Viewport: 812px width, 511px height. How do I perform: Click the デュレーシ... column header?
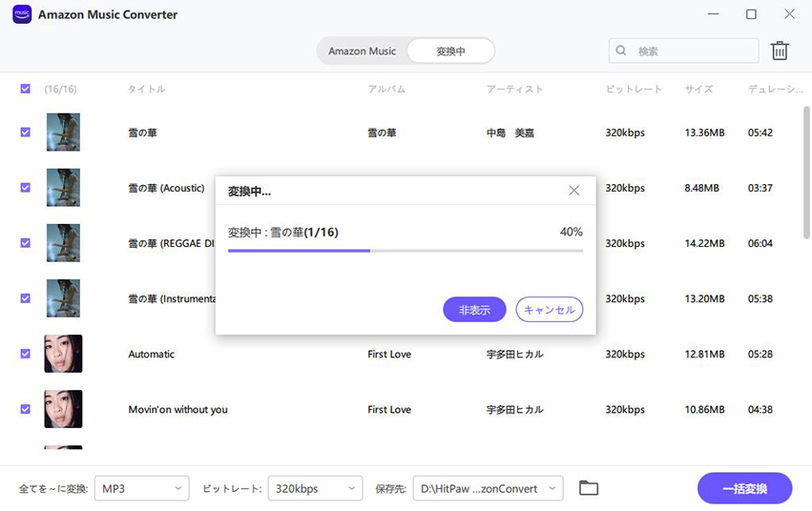click(x=775, y=89)
